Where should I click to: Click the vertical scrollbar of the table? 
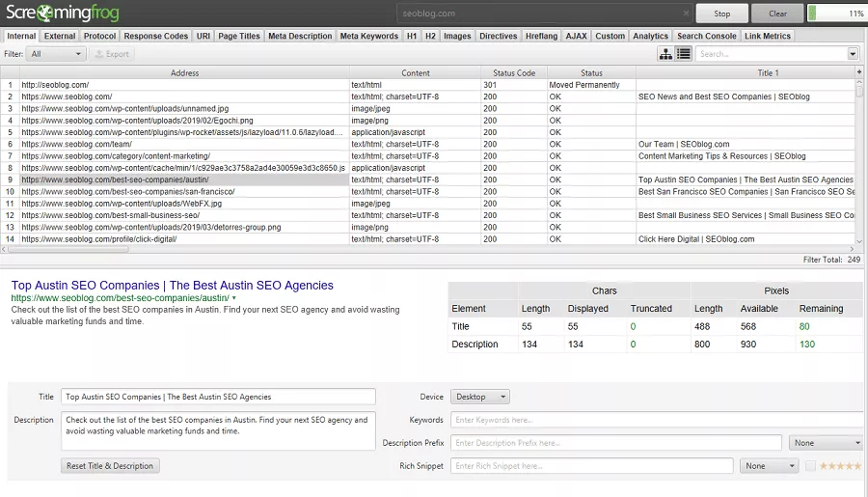tap(859, 92)
